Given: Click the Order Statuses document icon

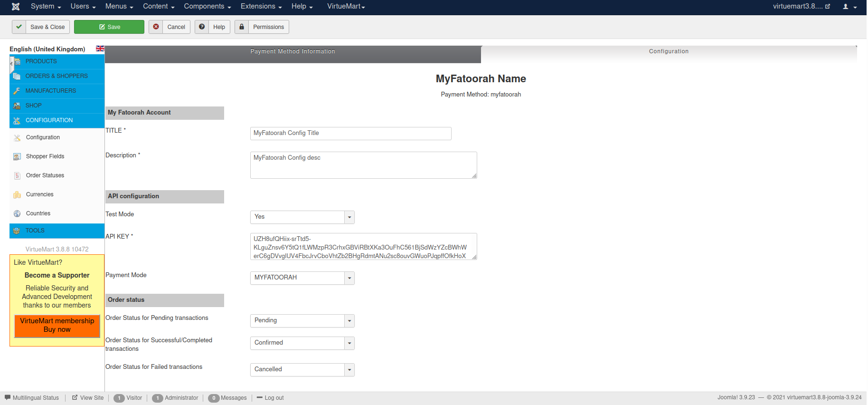Looking at the screenshot, I should [x=17, y=175].
